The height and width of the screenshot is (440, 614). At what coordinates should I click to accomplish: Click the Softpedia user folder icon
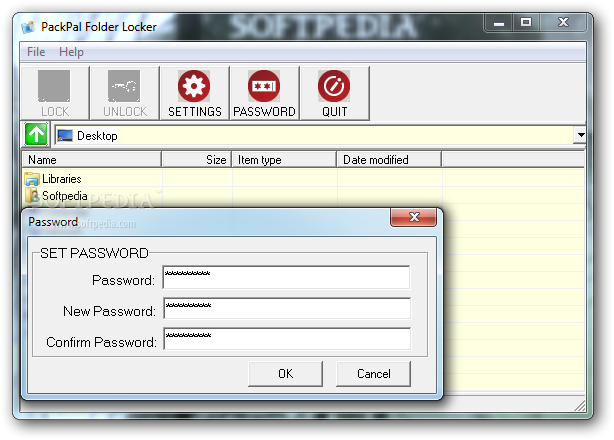(32, 195)
